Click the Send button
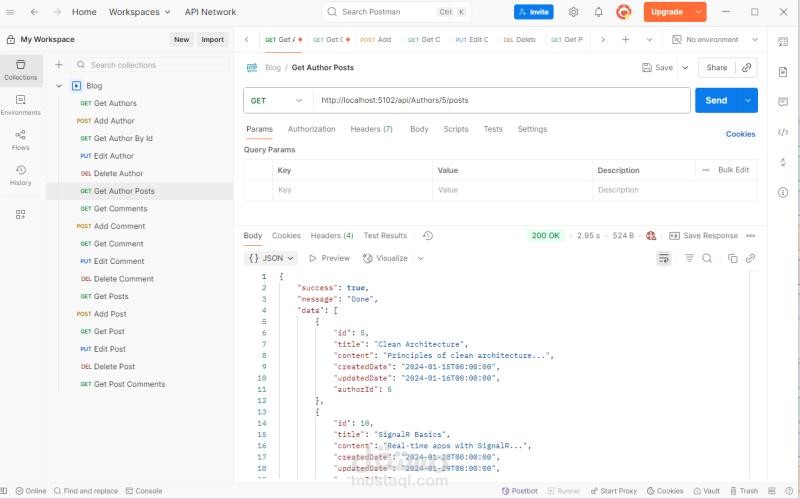 tap(716, 101)
